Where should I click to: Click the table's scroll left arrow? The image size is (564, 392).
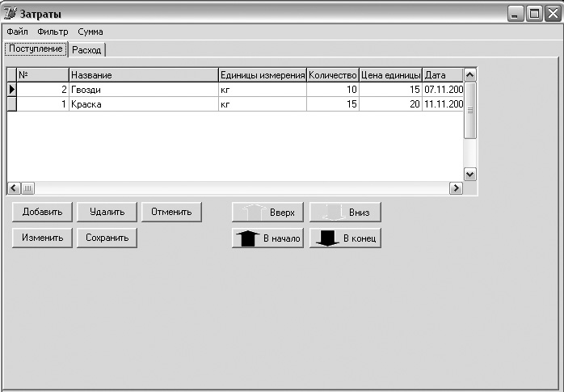point(14,188)
